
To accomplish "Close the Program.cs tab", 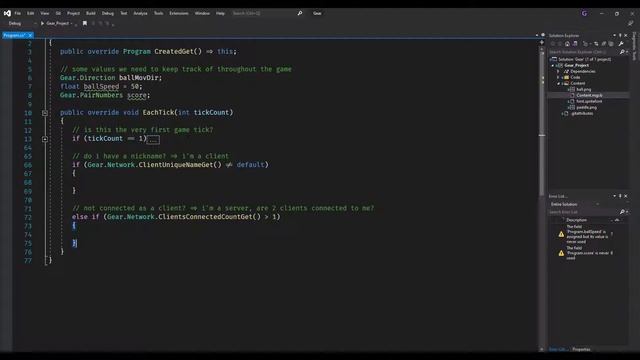I will pyautogui.click(x=30, y=36).
